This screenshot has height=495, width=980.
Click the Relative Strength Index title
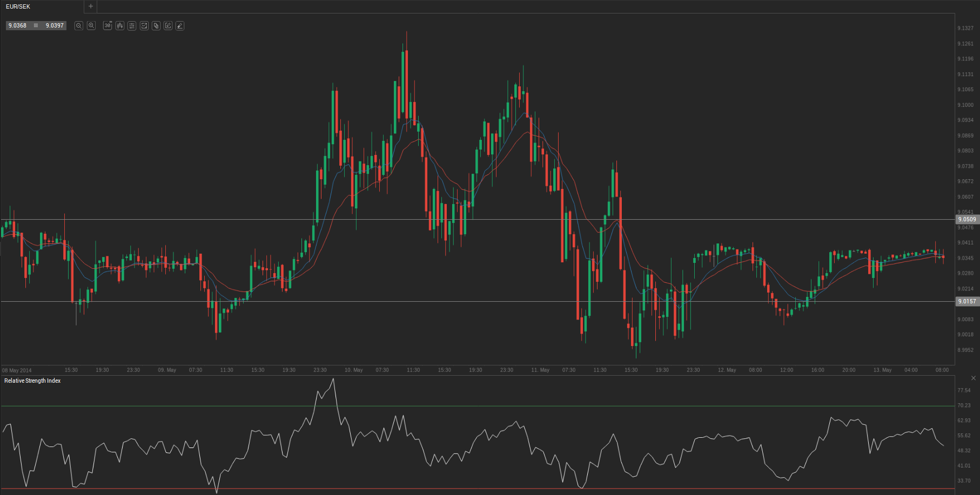tap(32, 381)
